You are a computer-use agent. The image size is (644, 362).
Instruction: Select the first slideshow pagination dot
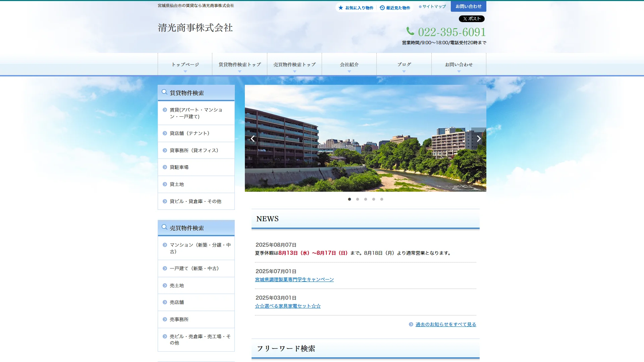[x=350, y=199]
